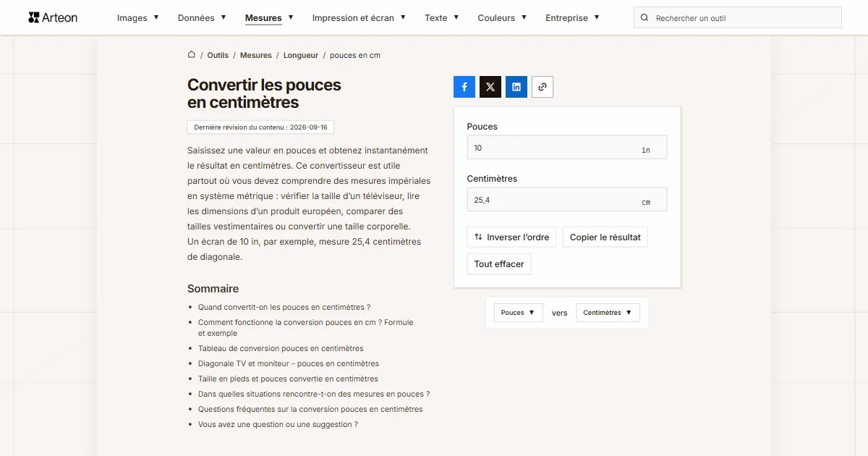Open the Images menu

[138, 18]
